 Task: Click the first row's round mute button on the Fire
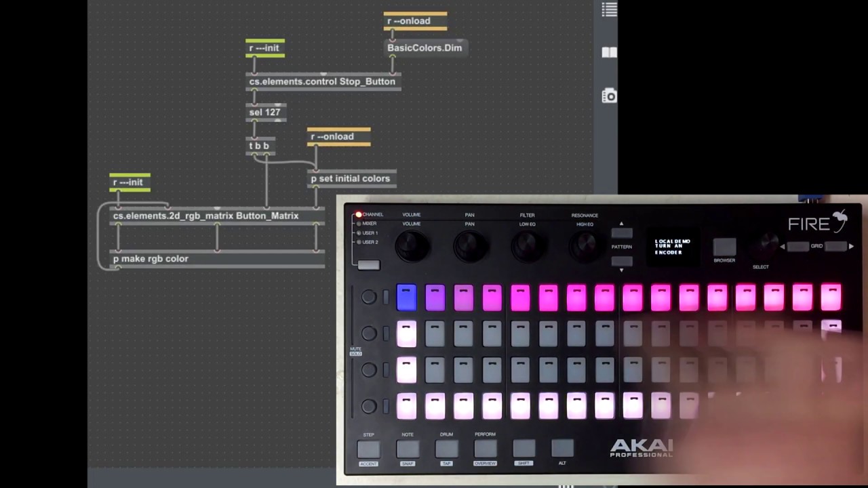(x=369, y=297)
